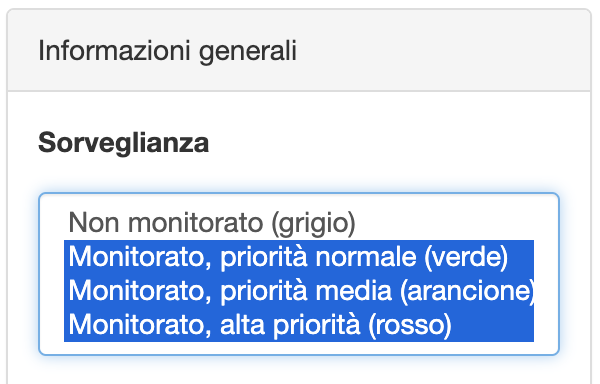Click the word rosso in the list
This screenshot has width=600, height=384.
[x=410, y=325]
